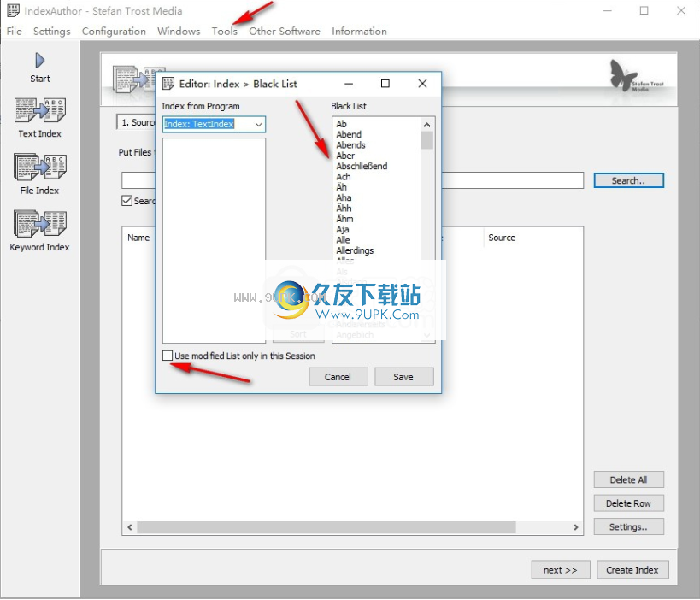Click the IndexAuthor app icon in title bar
700x600 pixels.
[13, 10]
